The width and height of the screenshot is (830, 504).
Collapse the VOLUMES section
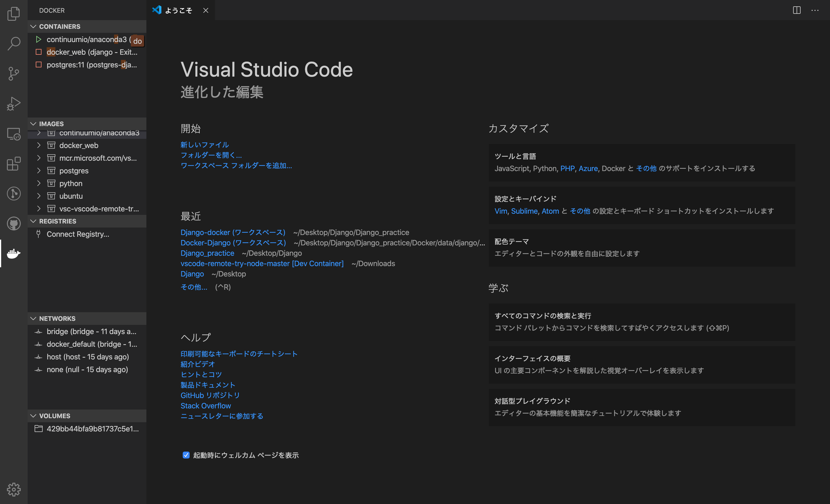click(33, 416)
